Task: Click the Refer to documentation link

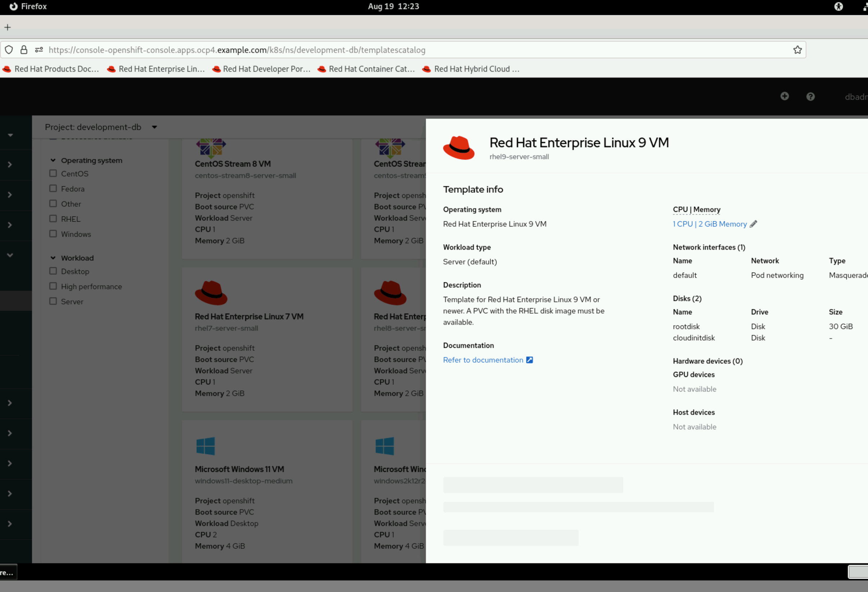Action: point(483,360)
